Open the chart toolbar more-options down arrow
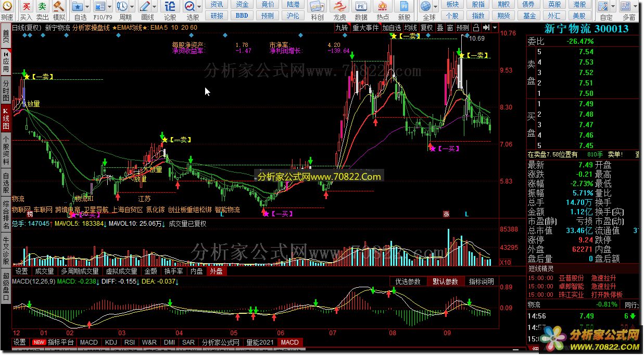The height and width of the screenshot is (355, 644). point(495,28)
